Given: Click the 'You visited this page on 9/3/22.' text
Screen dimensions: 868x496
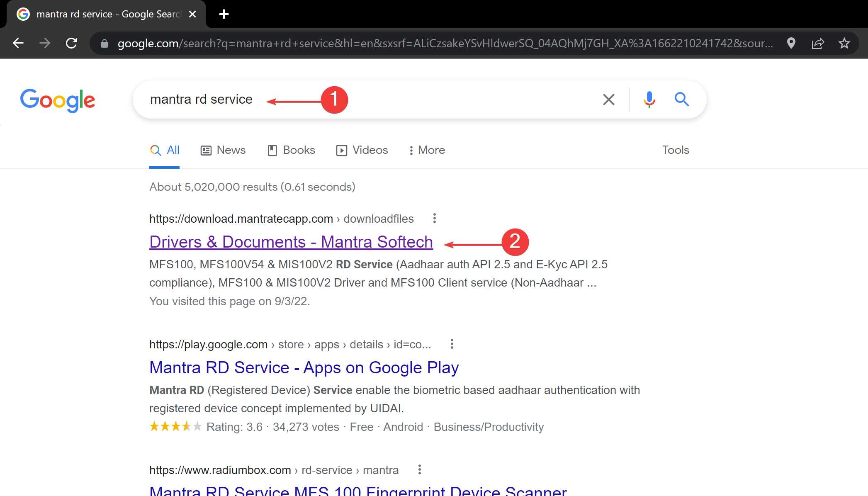Looking at the screenshot, I should point(229,301).
